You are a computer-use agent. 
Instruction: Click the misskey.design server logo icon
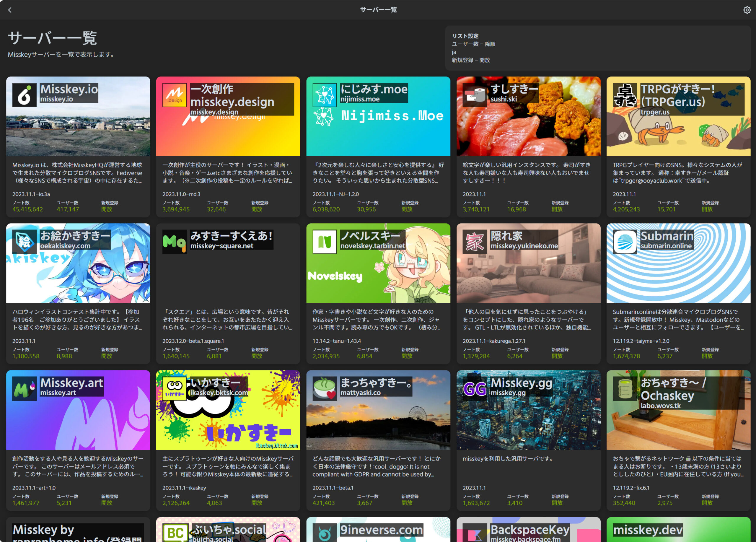point(174,95)
